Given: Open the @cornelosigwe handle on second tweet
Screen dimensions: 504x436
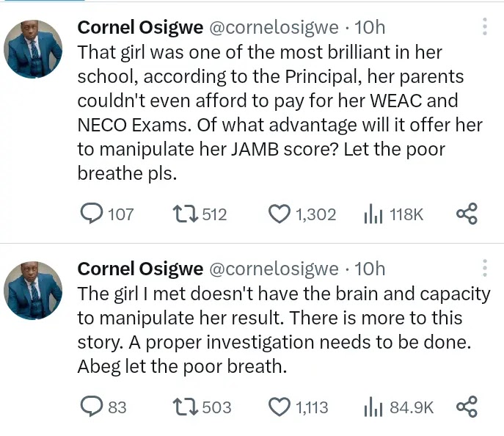Looking at the screenshot, I should [274, 269].
